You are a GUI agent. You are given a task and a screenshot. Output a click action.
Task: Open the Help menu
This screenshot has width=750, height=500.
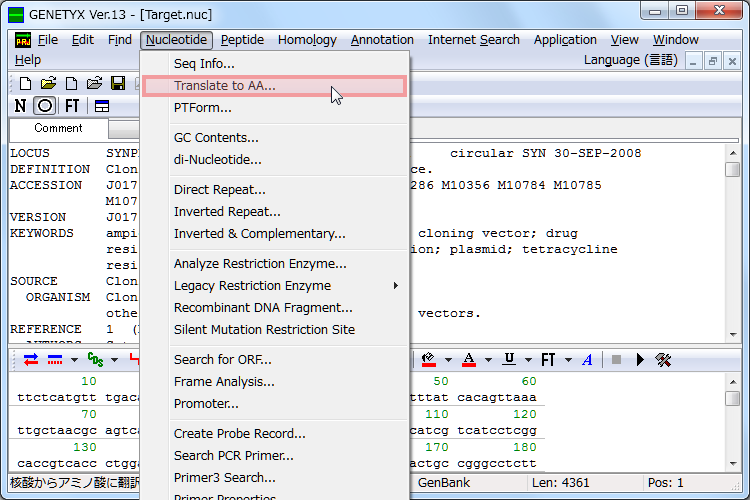pyautogui.click(x=28, y=60)
